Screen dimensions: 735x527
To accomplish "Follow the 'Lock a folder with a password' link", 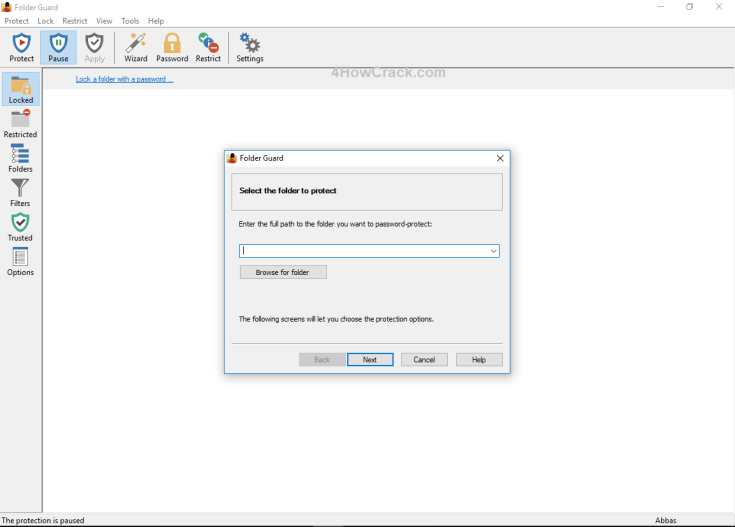I will click(124, 79).
